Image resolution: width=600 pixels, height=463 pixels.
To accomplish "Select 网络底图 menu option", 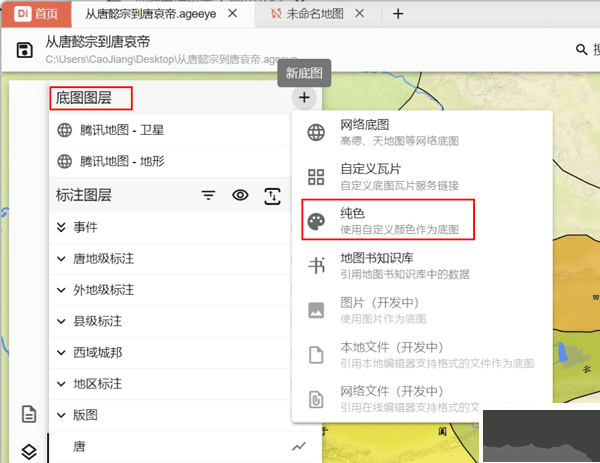I will click(x=422, y=132).
